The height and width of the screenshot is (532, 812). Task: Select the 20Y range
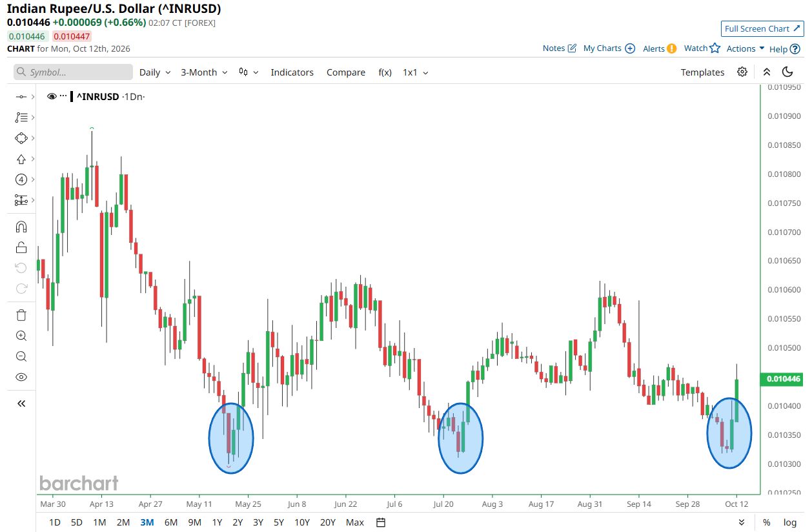point(328,522)
